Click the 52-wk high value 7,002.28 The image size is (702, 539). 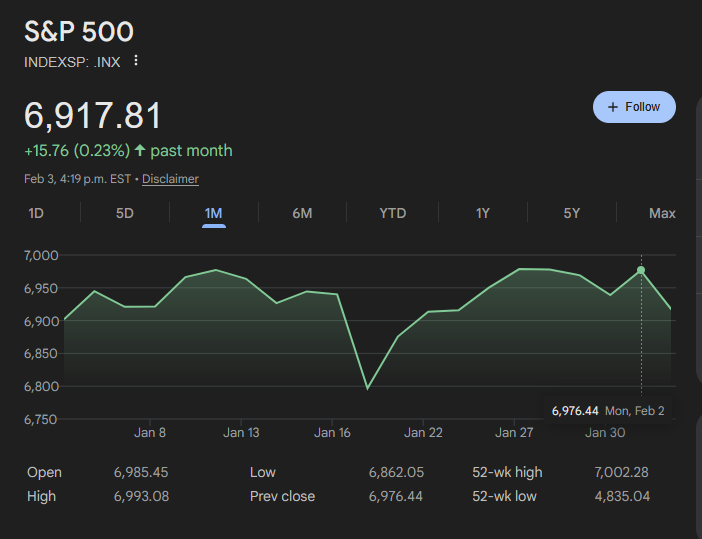pyautogui.click(x=621, y=472)
